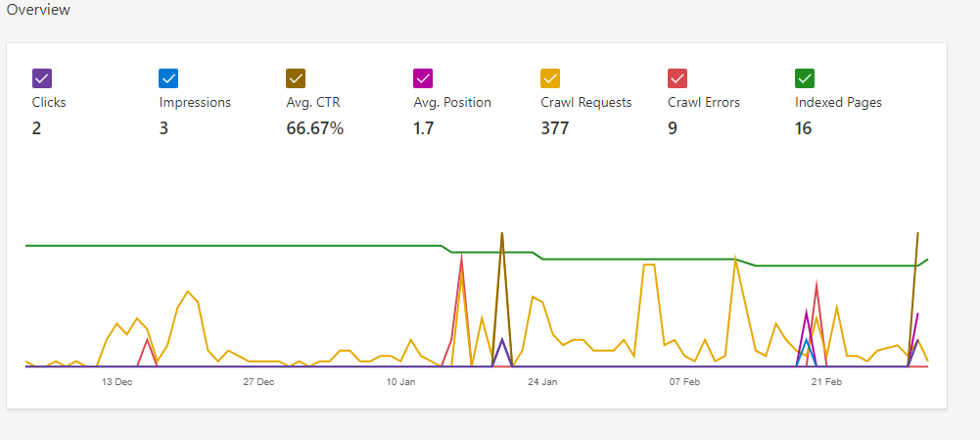Click the Avg. Position metric label

tap(452, 102)
